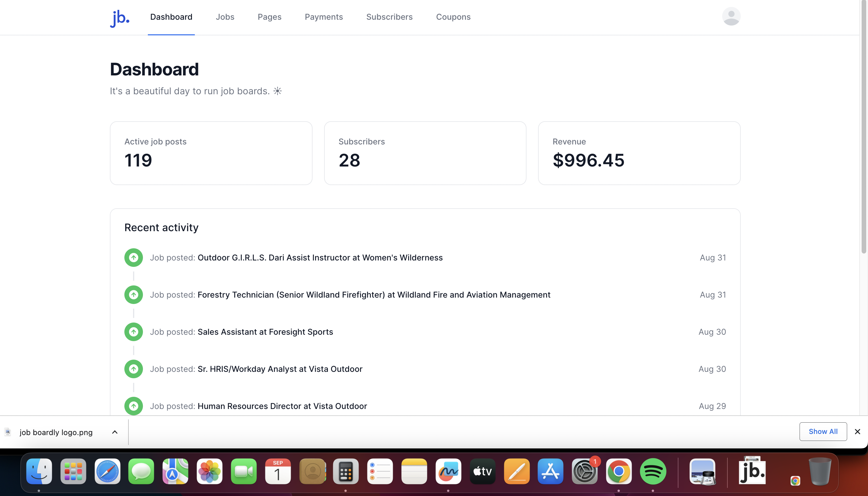Open Spotify in the dock
Image resolution: width=868 pixels, height=496 pixels.
[x=653, y=471]
